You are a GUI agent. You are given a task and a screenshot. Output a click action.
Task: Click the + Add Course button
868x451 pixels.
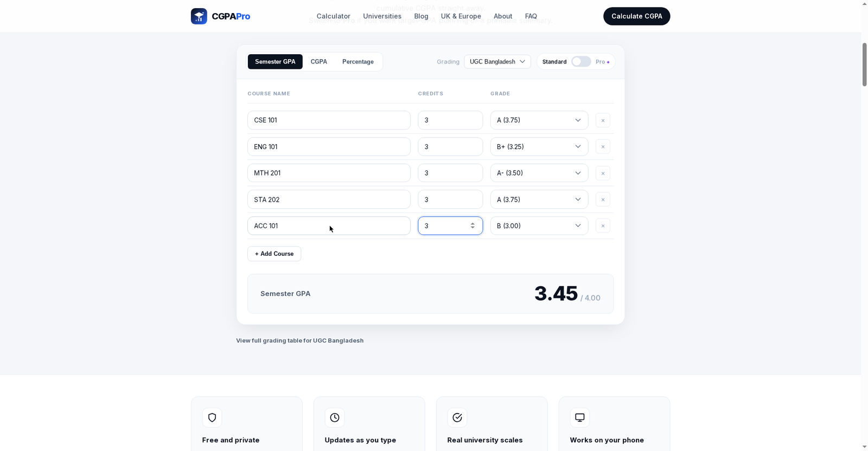click(x=275, y=254)
